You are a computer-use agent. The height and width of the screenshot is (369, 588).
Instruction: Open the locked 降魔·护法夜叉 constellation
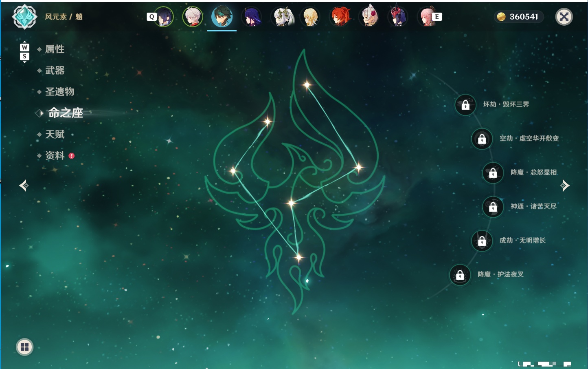pyautogui.click(x=460, y=275)
